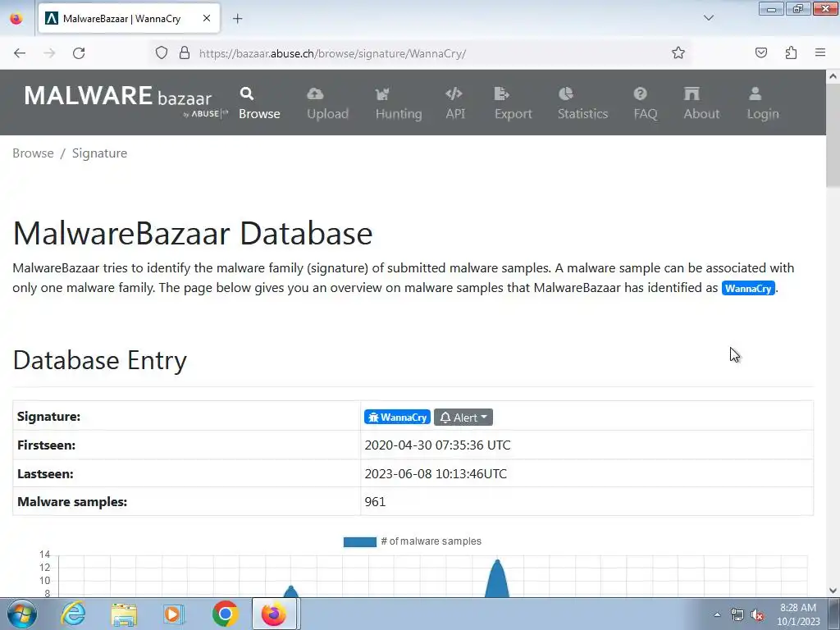Bookmark this page with star
Screen dimensions: 840x630
click(x=678, y=53)
